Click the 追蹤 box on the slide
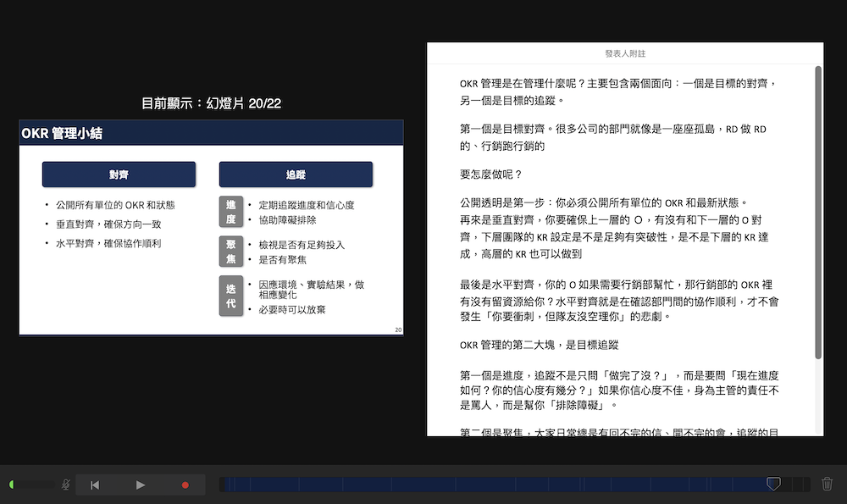This screenshot has height=504, width=847. (296, 174)
